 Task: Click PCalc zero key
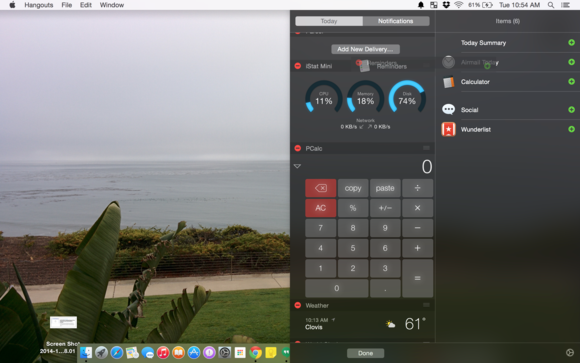337,288
